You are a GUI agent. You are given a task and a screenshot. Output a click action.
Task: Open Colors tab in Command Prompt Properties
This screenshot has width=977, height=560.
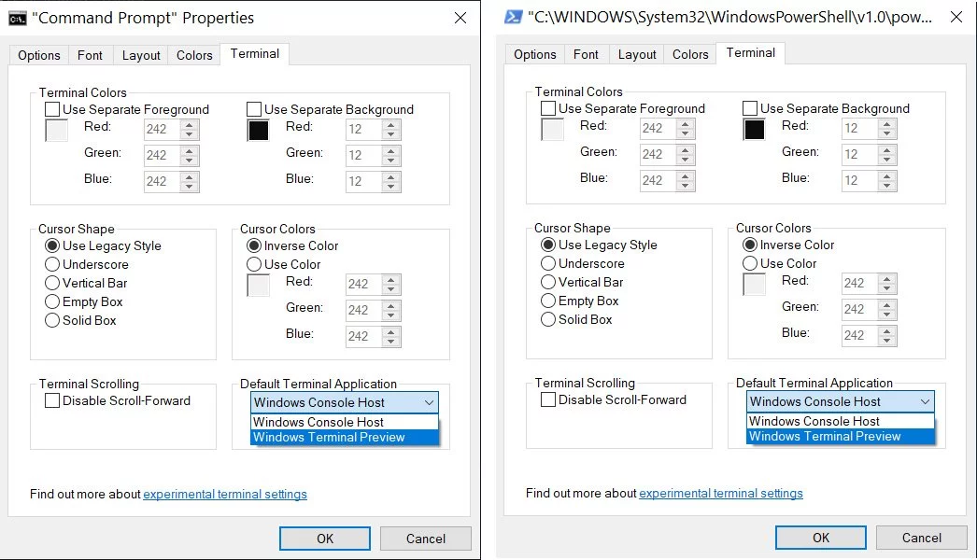coord(194,55)
